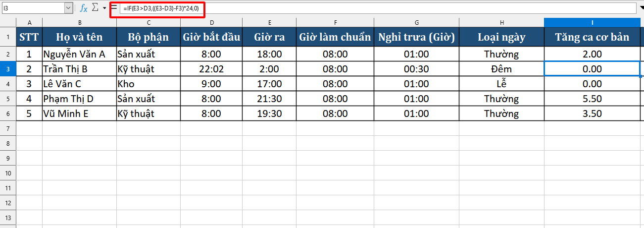This screenshot has width=644, height=228.
Task: Click the 00:30 lunch break cell
Action: (x=416, y=69)
